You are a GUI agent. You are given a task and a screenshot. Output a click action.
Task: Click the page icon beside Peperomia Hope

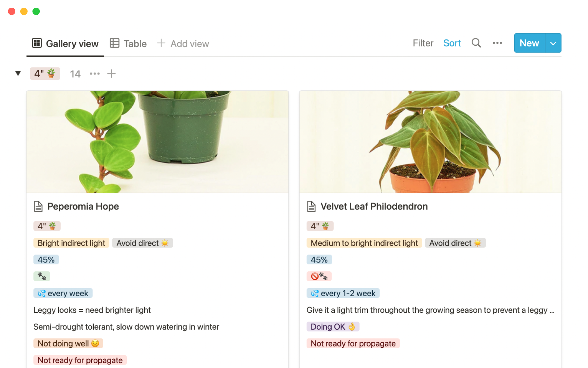click(38, 206)
